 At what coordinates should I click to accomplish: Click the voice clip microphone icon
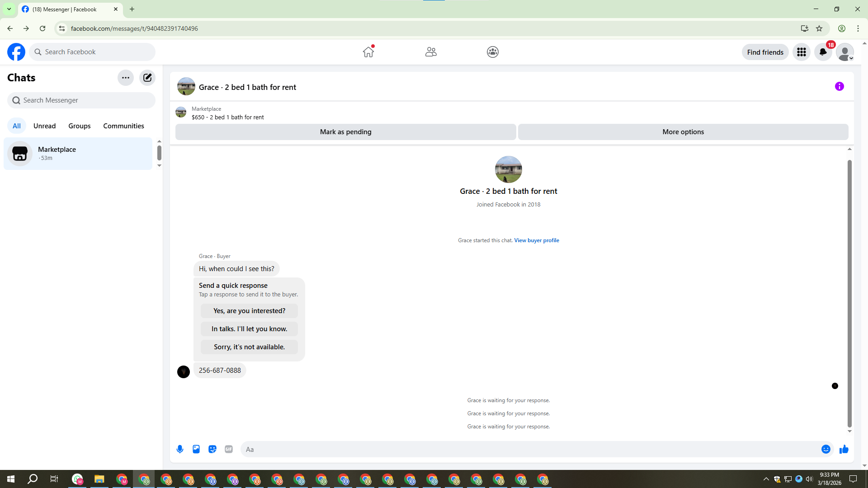tap(180, 449)
